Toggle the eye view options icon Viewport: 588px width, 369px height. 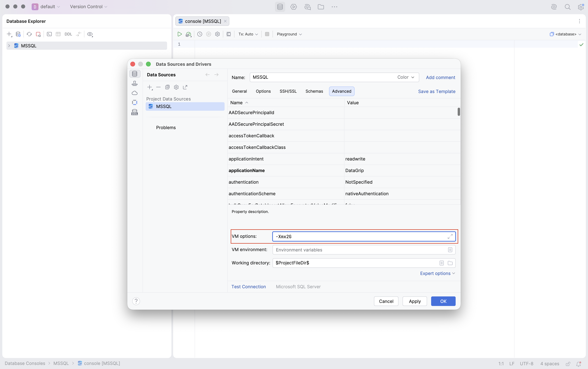[90, 34]
